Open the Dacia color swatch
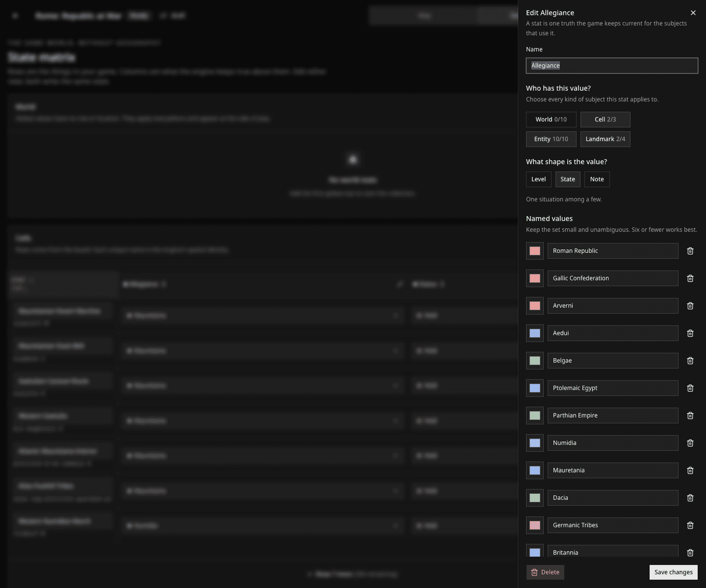The width and height of the screenshot is (706, 588). coord(535,498)
